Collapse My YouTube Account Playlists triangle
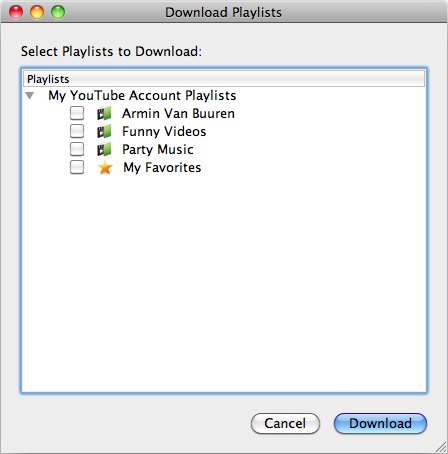Image resolution: width=448 pixels, height=454 pixels. tap(30, 96)
